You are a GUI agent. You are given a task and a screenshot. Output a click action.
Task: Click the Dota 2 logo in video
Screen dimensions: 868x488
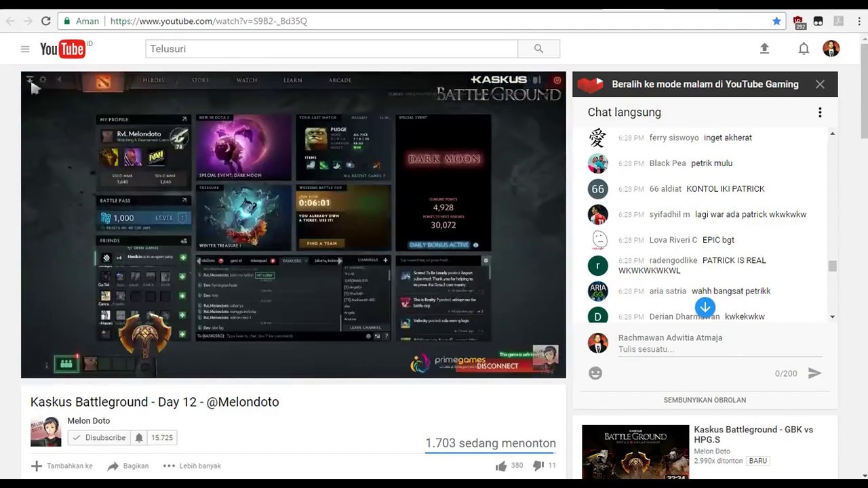pos(102,82)
